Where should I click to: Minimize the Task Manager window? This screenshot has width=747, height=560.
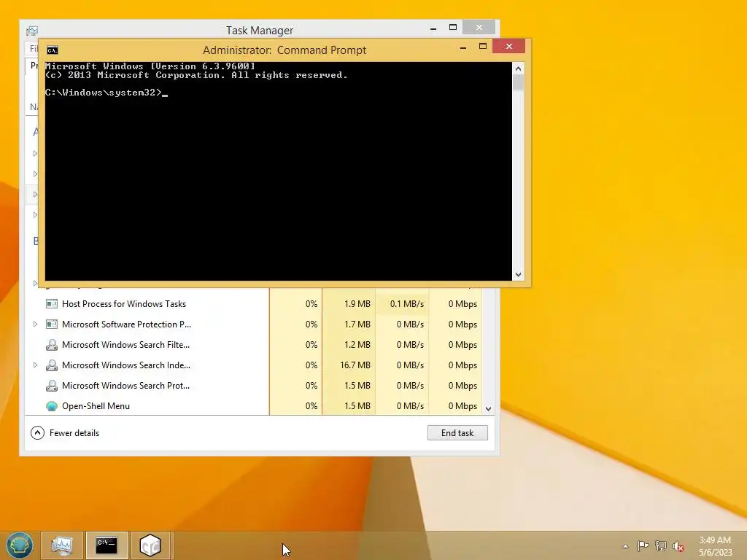pyautogui.click(x=433, y=28)
